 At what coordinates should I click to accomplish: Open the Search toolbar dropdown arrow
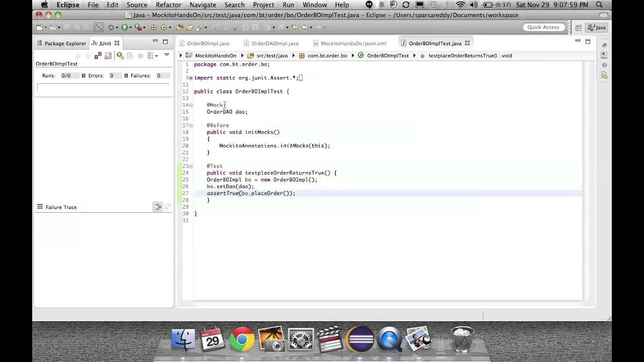205,27
